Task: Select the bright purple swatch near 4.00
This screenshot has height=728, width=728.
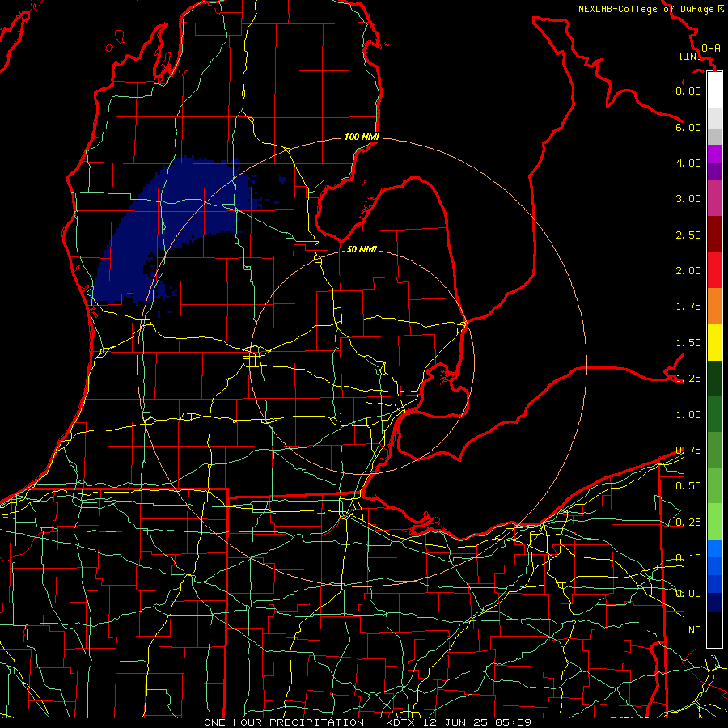Action: pos(714,154)
